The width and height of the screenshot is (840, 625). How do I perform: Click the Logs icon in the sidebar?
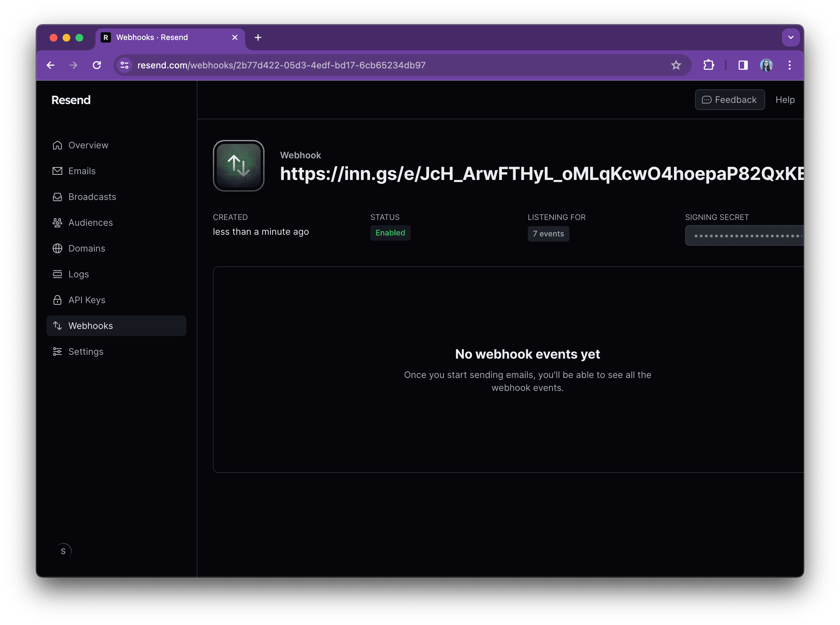click(57, 274)
